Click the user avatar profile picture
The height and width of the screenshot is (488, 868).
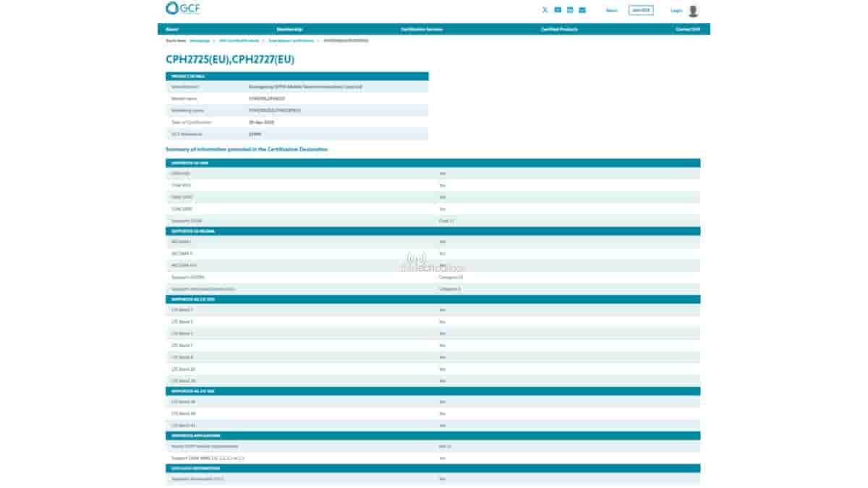[694, 11]
